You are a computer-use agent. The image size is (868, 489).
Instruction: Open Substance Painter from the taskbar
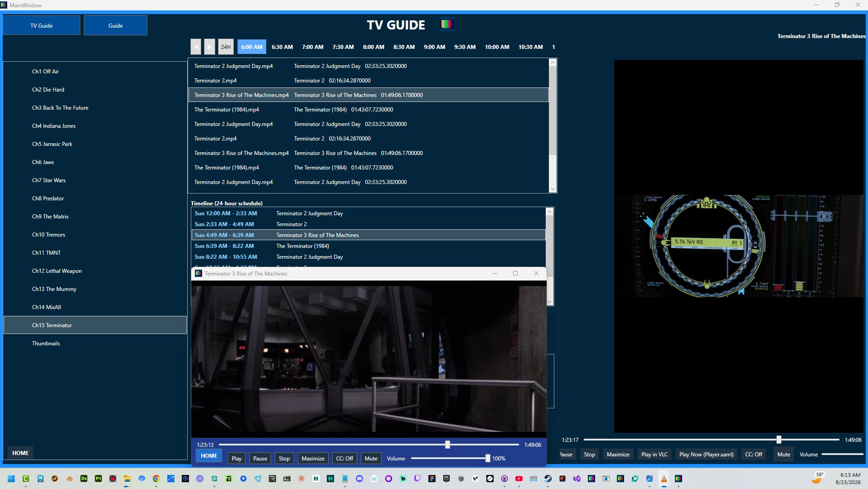(x=98, y=479)
